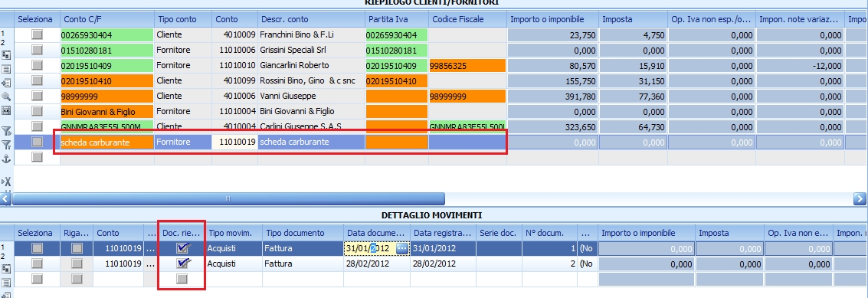Click the magnifying glass search icon in upper grid sidebar

(7, 97)
